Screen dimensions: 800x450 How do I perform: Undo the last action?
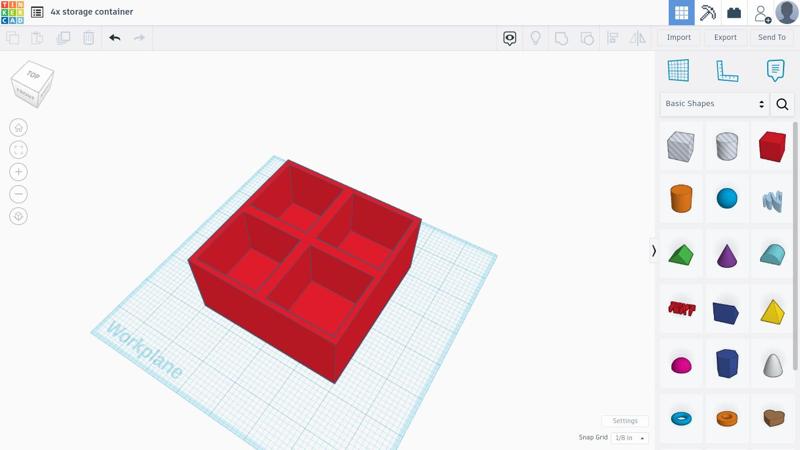pos(115,38)
